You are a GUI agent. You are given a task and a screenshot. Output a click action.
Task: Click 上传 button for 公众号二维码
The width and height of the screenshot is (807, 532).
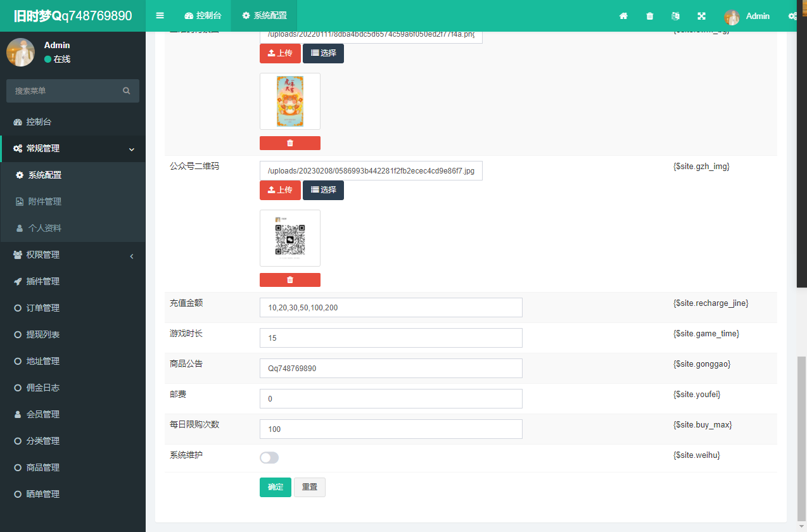coord(280,190)
